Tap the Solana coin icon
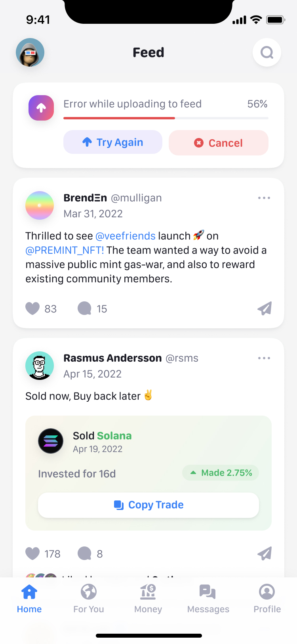This screenshot has width=297, height=644. [51, 441]
